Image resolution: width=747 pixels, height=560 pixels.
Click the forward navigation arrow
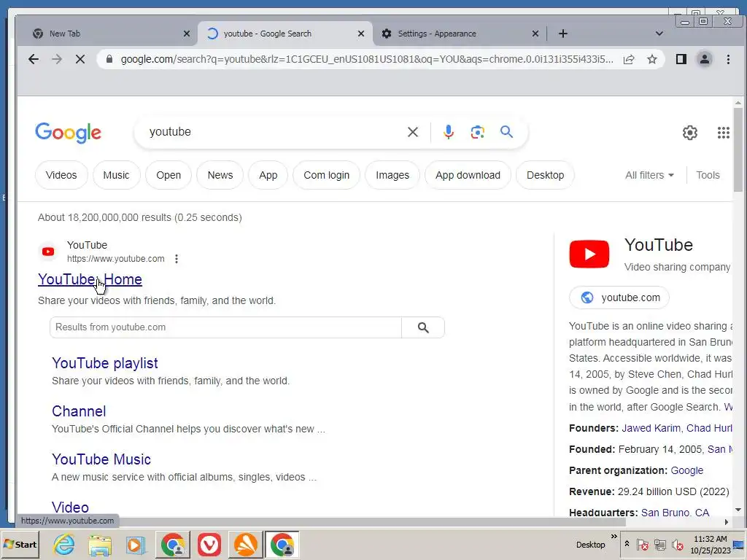57,59
